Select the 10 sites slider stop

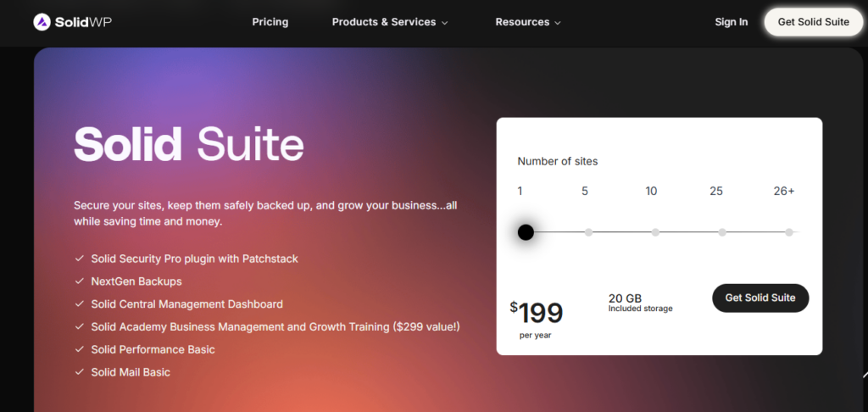(x=655, y=232)
